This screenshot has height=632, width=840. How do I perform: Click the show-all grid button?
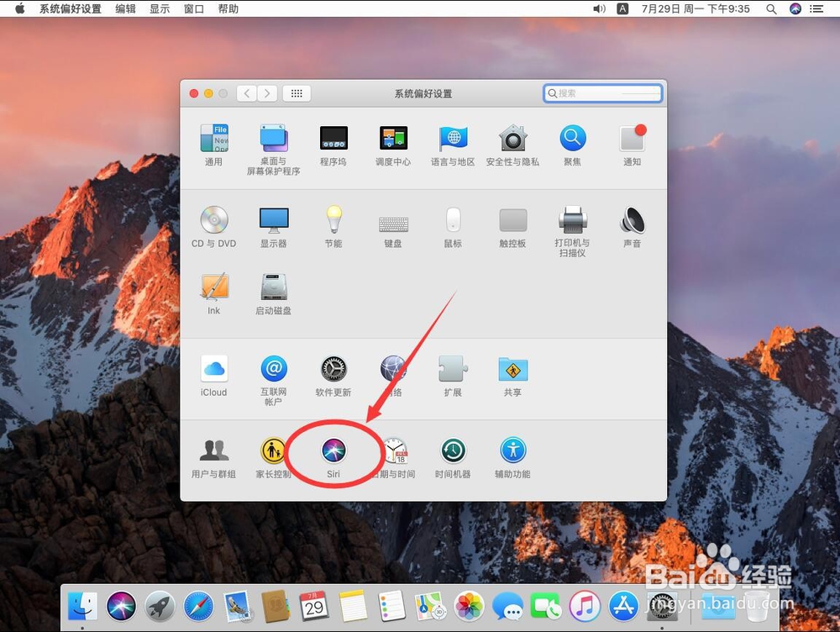click(297, 93)
